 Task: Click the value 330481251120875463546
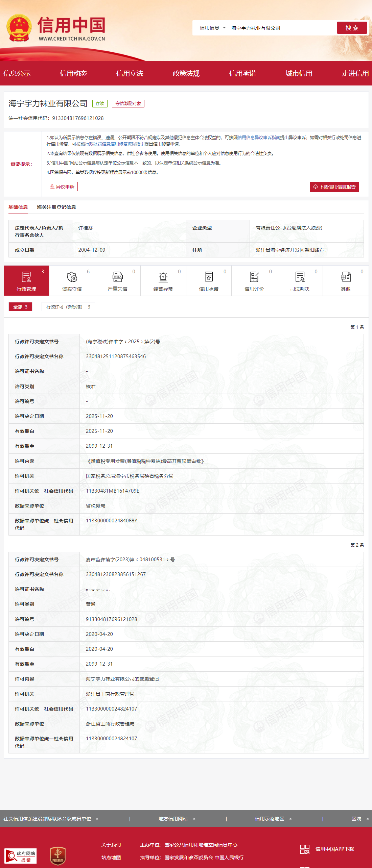(x=116, y=356)
